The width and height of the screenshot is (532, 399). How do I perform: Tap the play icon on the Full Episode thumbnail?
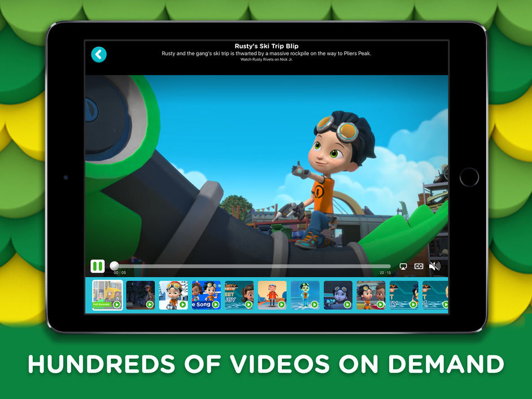(x=117, y=304)
